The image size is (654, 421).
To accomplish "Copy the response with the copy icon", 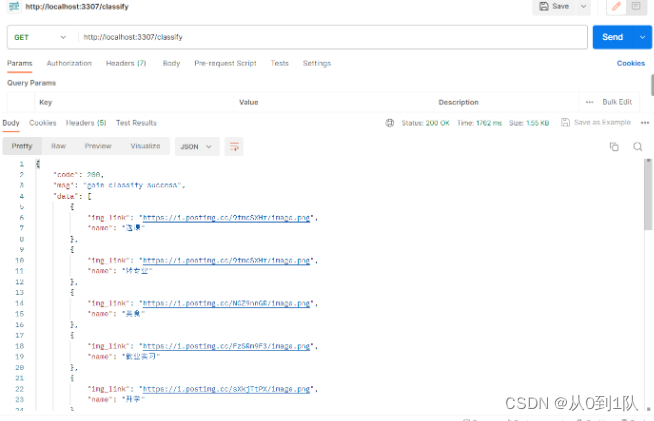I will point(614,146).
